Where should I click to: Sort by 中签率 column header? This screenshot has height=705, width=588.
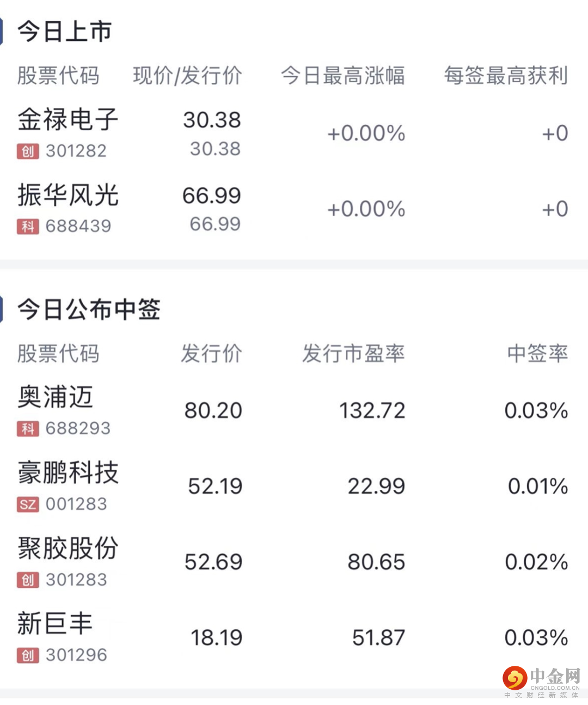tap(537, 354)
